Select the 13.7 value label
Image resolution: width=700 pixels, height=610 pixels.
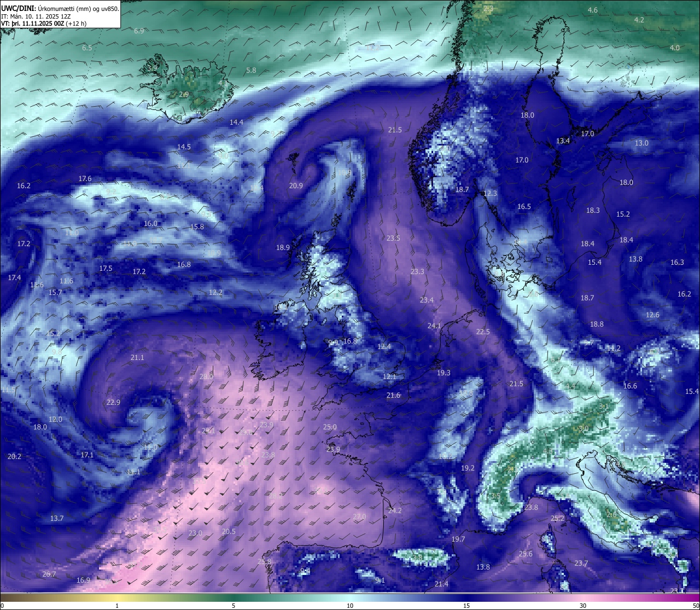57,519
